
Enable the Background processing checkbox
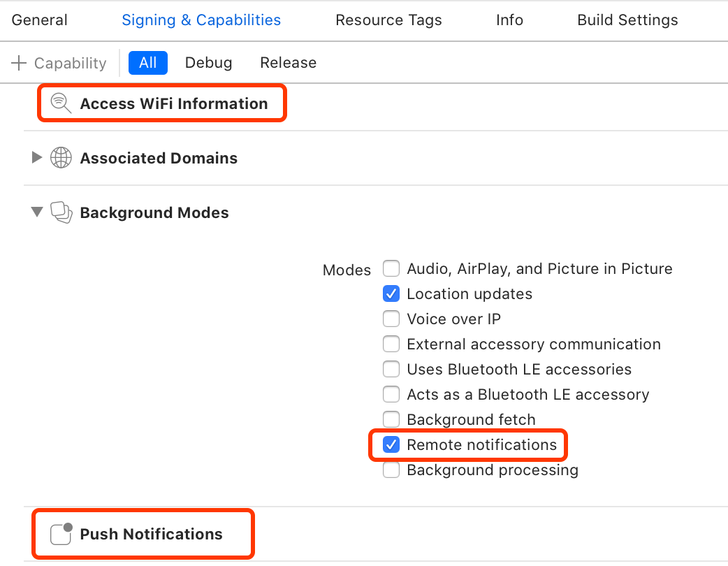point(391,470)
